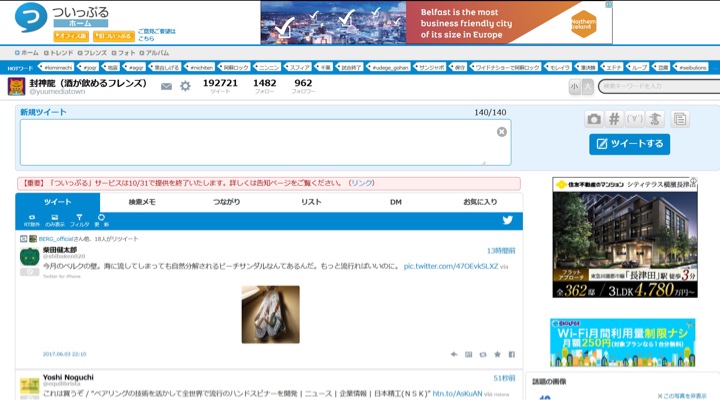Clear the tweet box with the X icon
The height and width of the screenshot is (400, 720).
[502, 132]
